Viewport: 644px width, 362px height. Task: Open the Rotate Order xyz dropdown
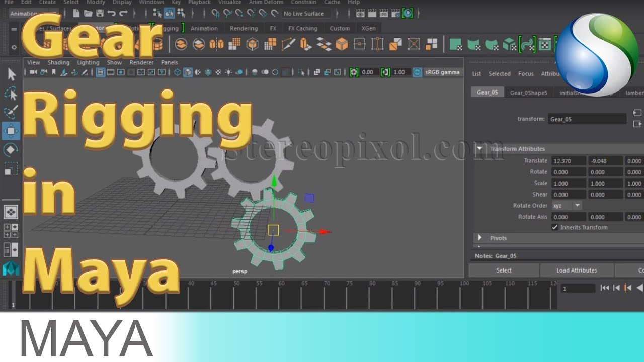tap(567, 206)
